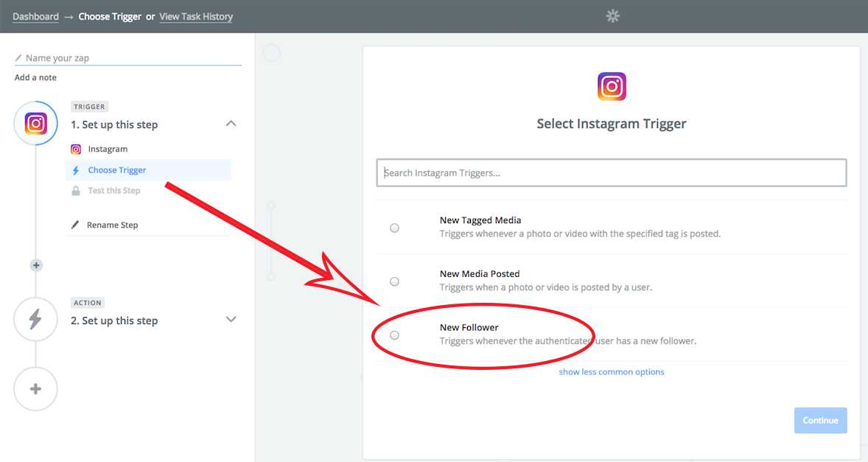The width and height of the screenshot is (868, 462).
Task: Collapse step 1 with the up chevron
Action: pyautogui.click(x=231, y=123)
